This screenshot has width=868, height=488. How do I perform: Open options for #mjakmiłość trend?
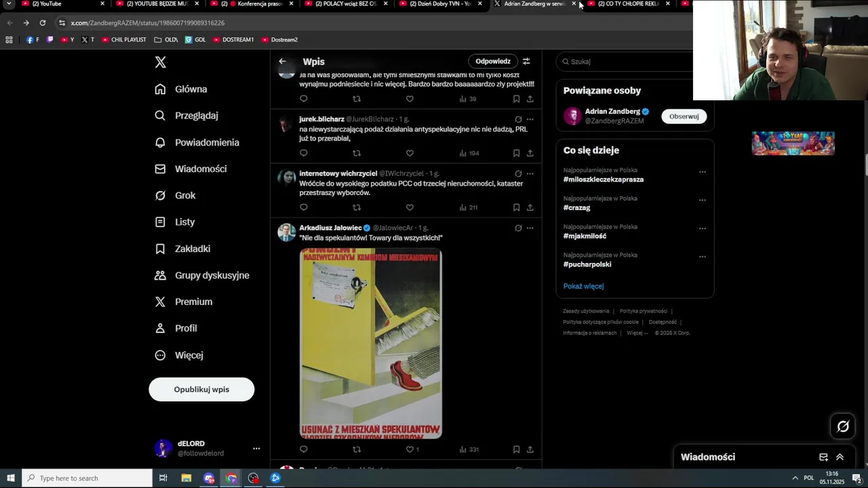[x=703, y=228]
